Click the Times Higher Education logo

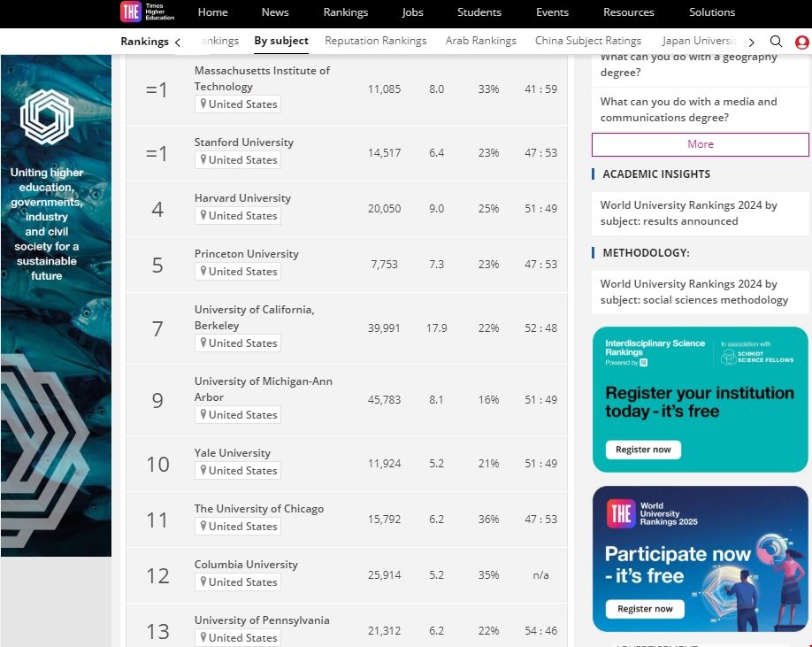tap(147, 12)
